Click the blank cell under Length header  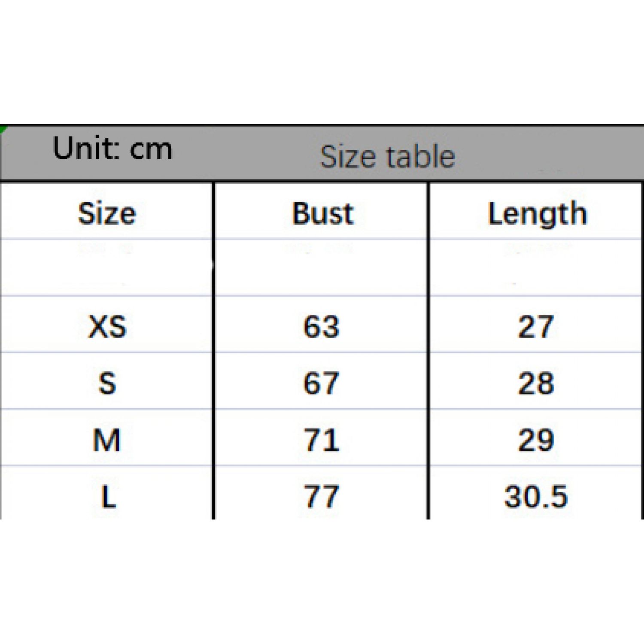536,267
